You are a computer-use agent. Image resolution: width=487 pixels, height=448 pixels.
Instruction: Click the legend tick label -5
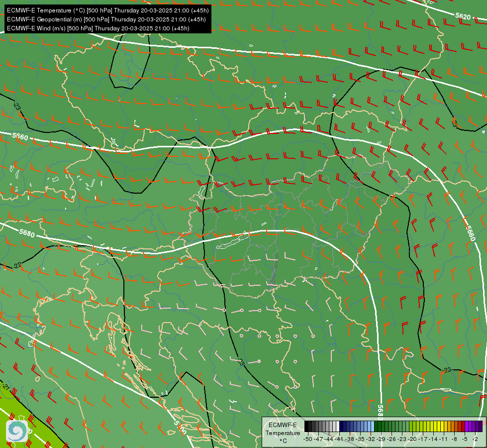click(x=464, y=440)
